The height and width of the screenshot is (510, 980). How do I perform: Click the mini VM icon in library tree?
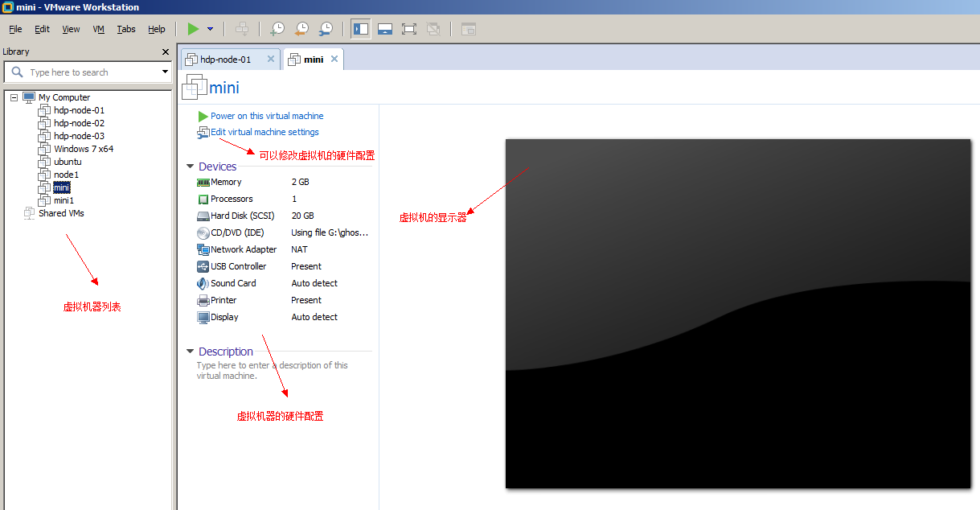pos(45,187)
